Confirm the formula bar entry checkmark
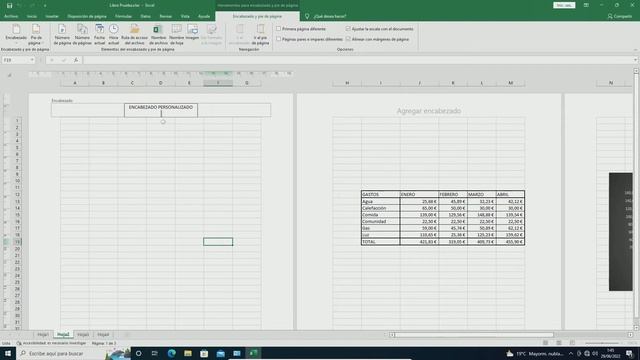The width and height of the screenshot is (640, 360). [64, 60]
